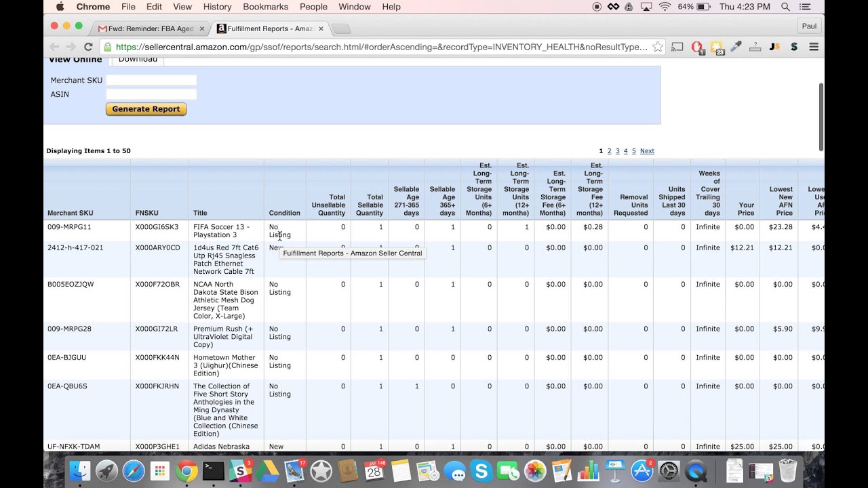This screenshot has width=868, height=488.
Task: Go to results page 2
Action: [x=609, y=151]
